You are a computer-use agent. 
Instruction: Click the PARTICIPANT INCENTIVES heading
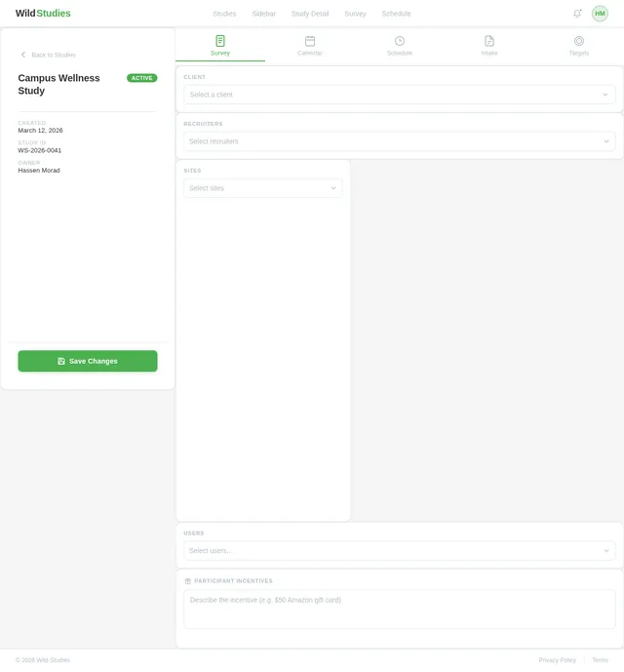[233, 581]
